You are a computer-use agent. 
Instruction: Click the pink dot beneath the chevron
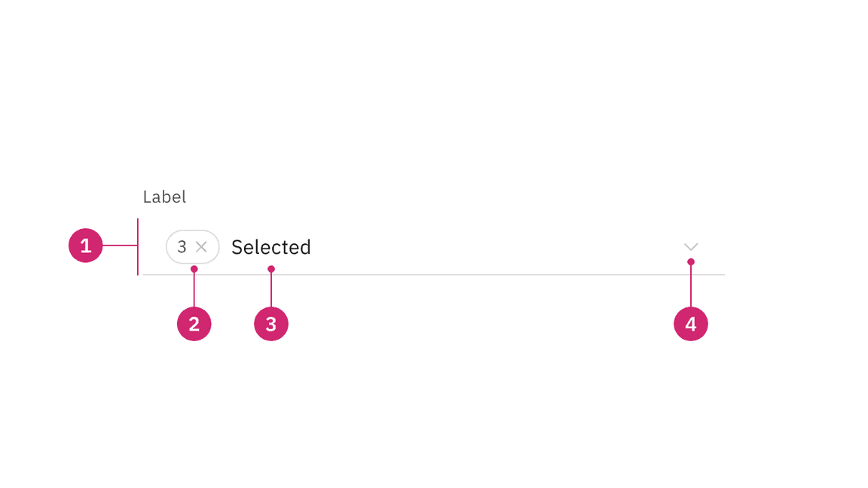[x=691, y=262]
